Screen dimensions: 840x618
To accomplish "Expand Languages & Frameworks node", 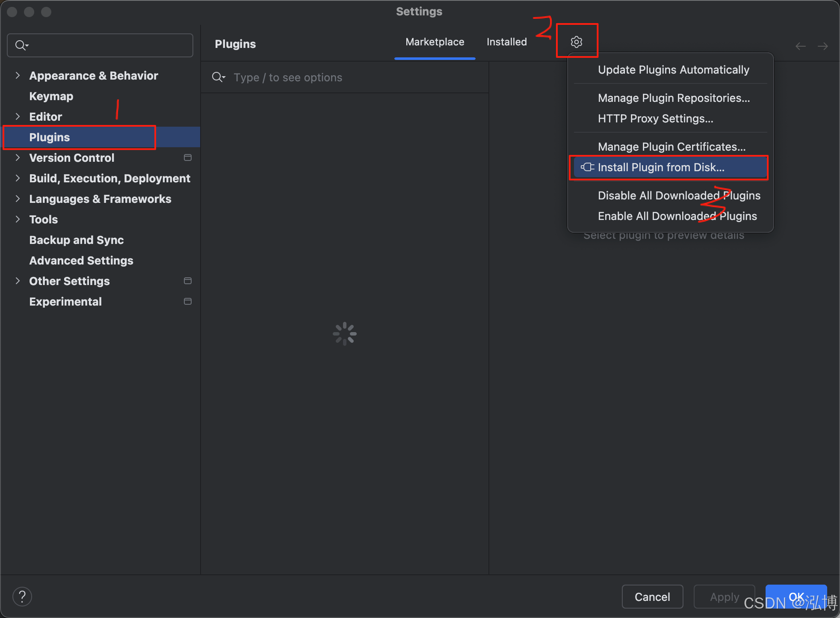I will (x=18, y=199).
